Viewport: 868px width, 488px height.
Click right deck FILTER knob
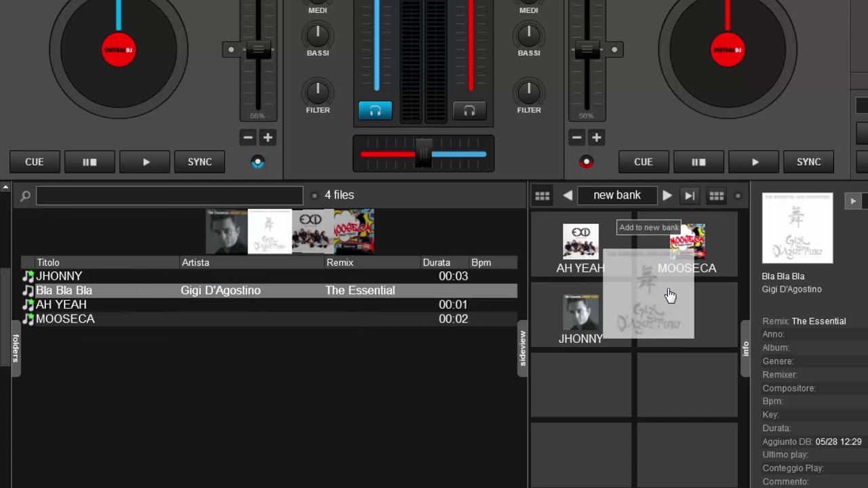[529, 91]
